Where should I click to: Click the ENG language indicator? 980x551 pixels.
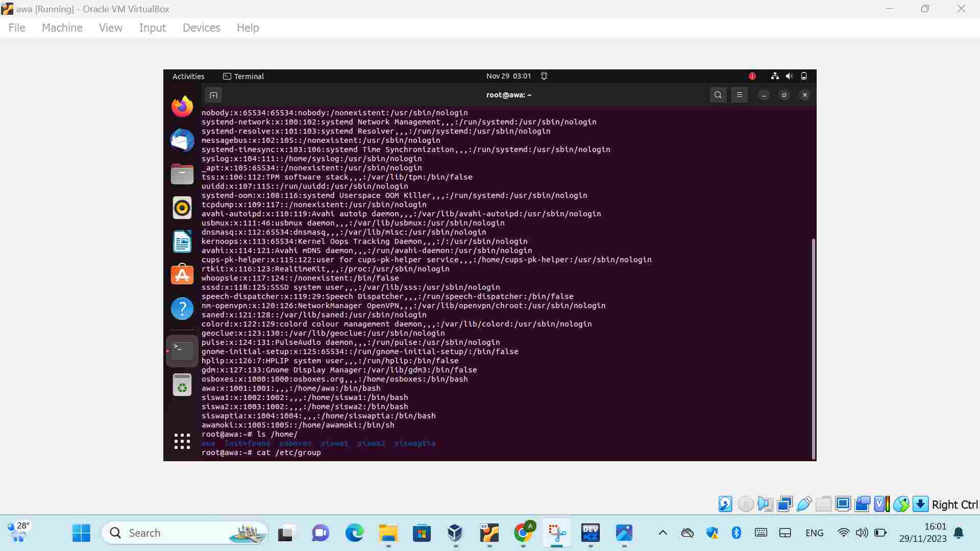click(x=814, y=533)
